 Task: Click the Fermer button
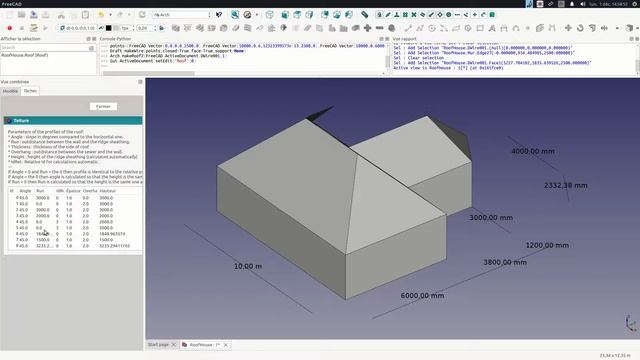pyautogui.click(x=103, y=107)
